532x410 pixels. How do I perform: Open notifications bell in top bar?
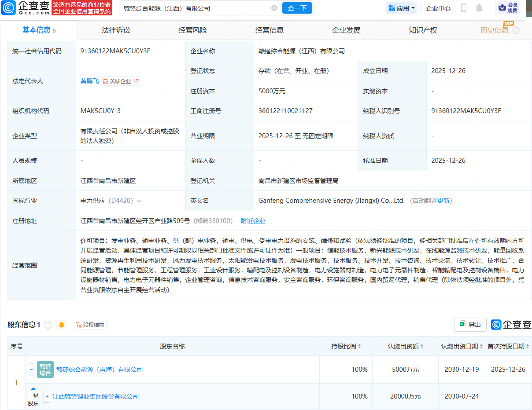[x=479, y=8]
